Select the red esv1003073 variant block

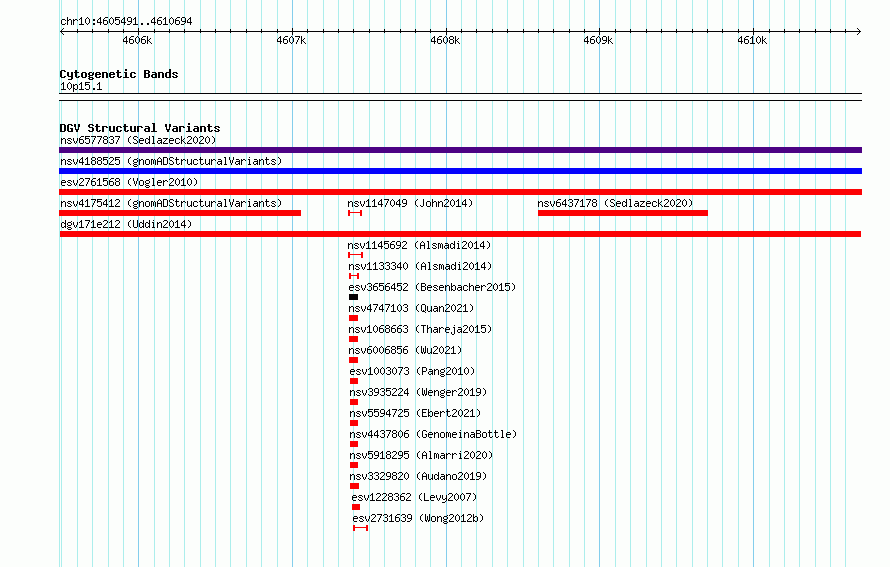(354, 381)
